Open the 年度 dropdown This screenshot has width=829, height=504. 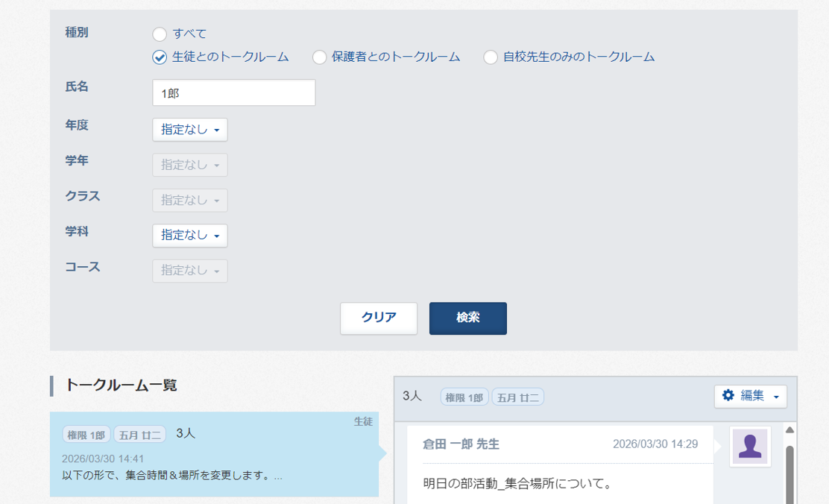[x=190, y=130]
